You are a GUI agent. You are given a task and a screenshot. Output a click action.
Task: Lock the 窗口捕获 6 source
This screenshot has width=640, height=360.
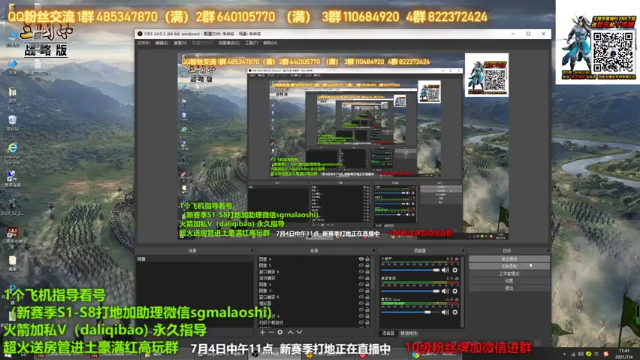[x=367, y=272]
